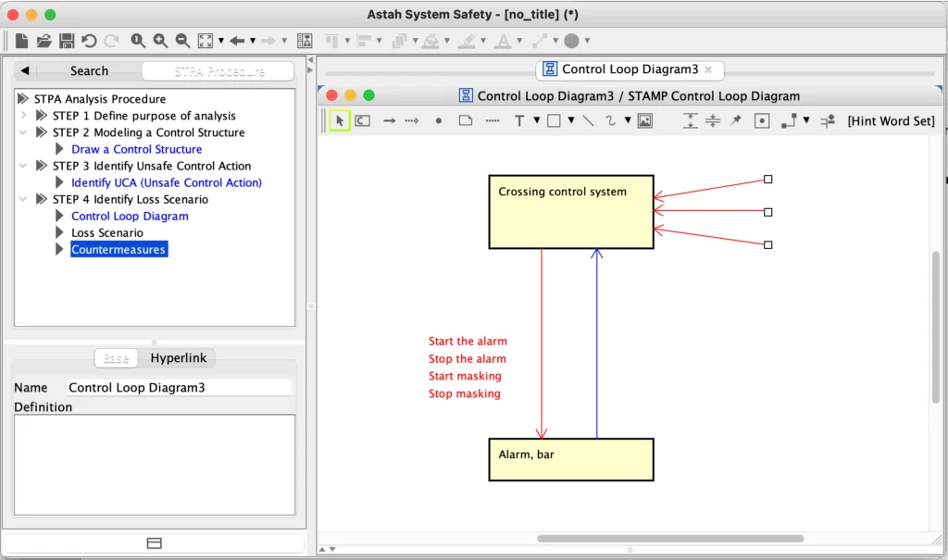Screen dimensions: 948x560
Task: Select the solid arrow link tool
Action: tap(390, 120)
